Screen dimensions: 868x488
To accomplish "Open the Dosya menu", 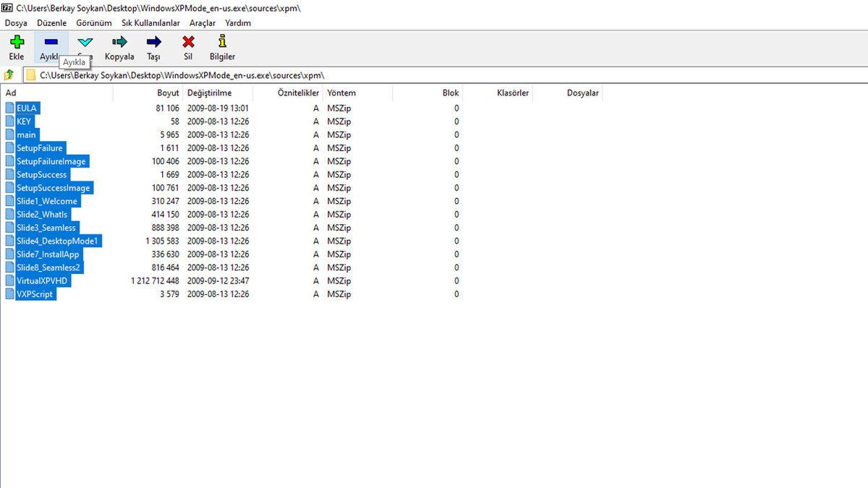I will point(16,23).
